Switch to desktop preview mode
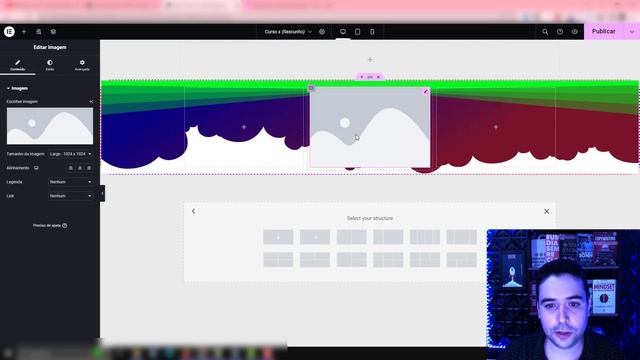Viewport: 640px width, 360px height. 343,31
